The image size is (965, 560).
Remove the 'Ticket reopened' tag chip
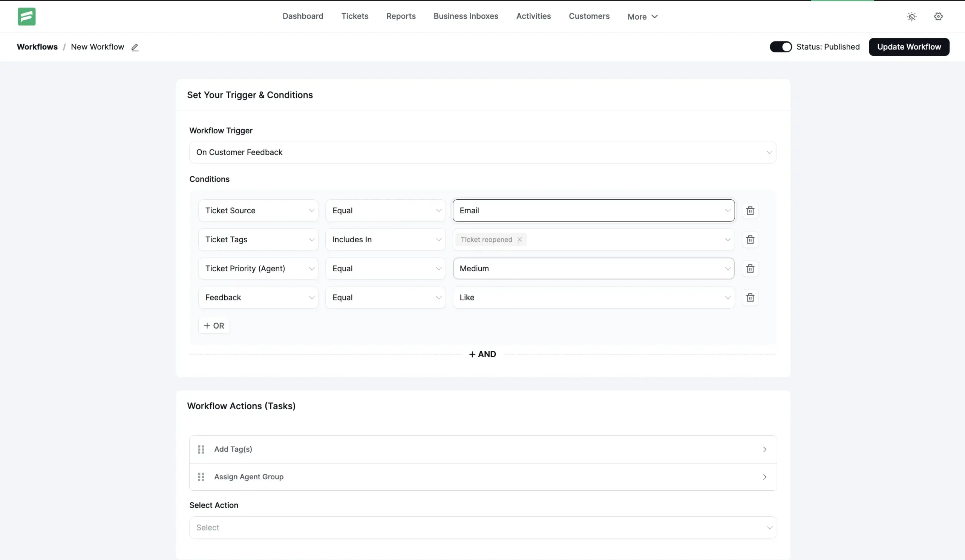tap(520, 240)
